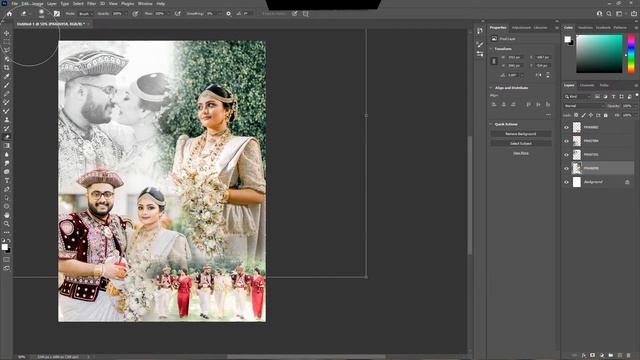Toggle lock all
This screenshot has height=360, width=640.
(606, 116)
